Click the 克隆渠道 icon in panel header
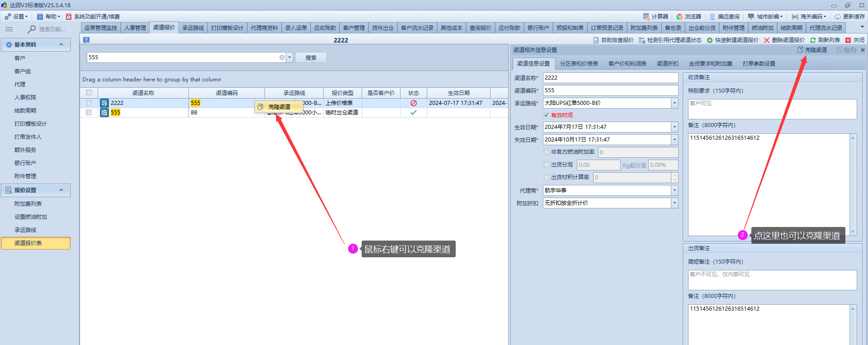The height and width of the screenshot is (345, 868). point(800,50)
